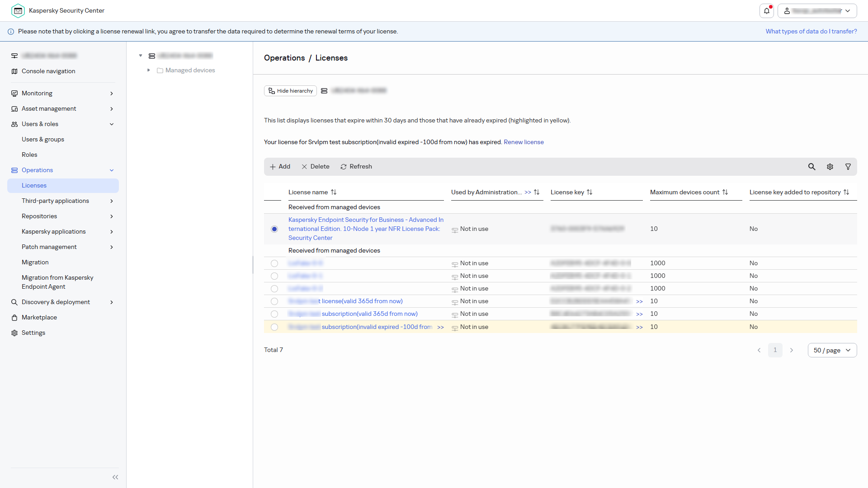Expand Asset management section

click(63, 109)
